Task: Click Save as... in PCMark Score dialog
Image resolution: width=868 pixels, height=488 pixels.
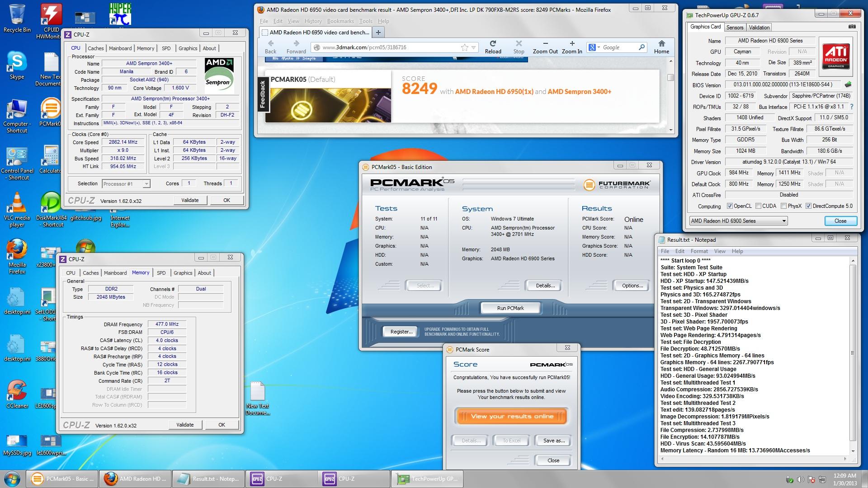Action: tap(553, 441)
